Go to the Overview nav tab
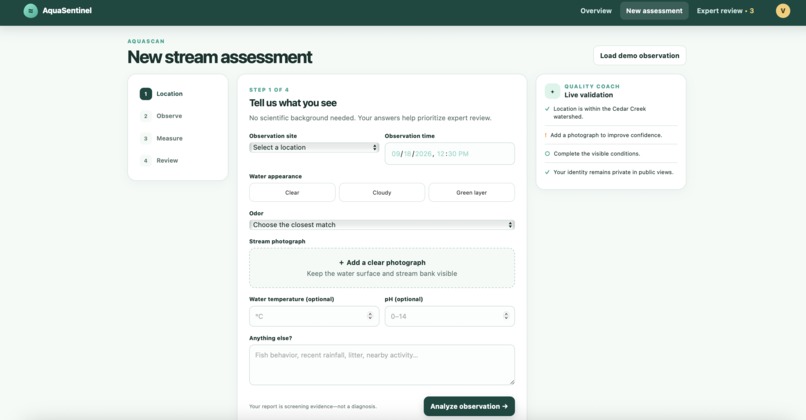 click(596, 11)
